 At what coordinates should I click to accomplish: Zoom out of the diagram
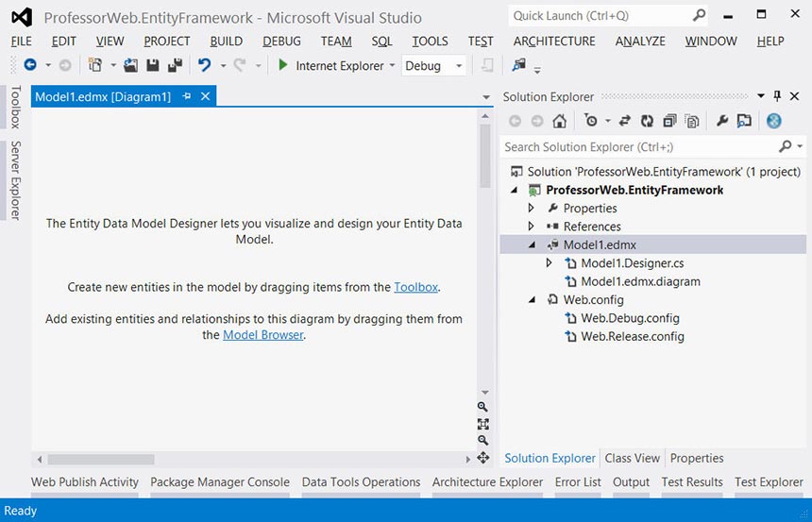pos(482,440)
